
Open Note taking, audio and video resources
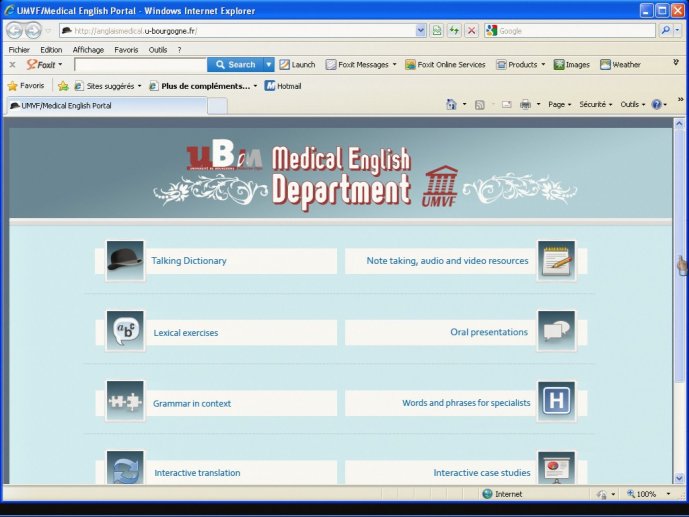coord(447,261)
